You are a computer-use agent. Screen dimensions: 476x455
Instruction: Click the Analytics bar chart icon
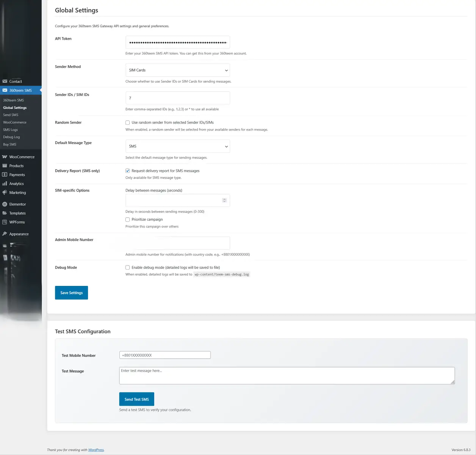tap(5, 184)
